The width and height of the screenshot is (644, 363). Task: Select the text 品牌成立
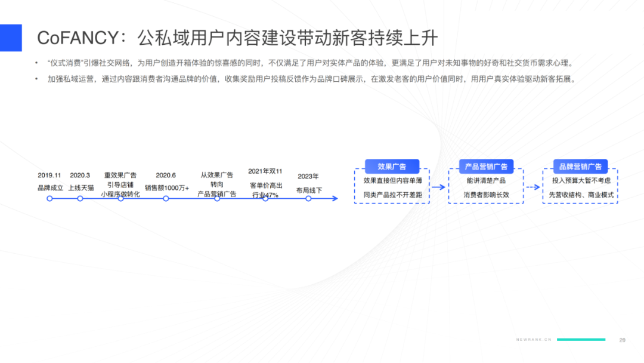click(50, 188)
